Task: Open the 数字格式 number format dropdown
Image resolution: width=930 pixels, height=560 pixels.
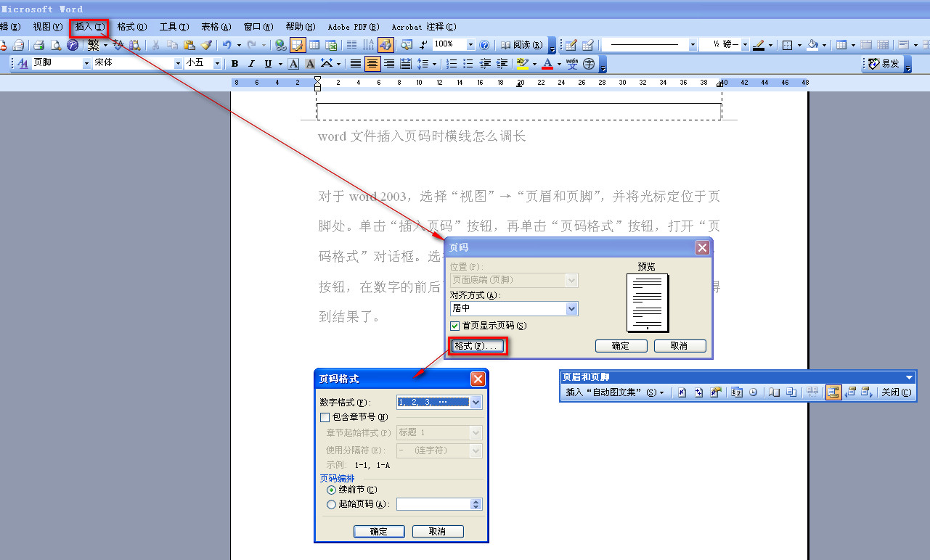Action: [x=476, y=402]
